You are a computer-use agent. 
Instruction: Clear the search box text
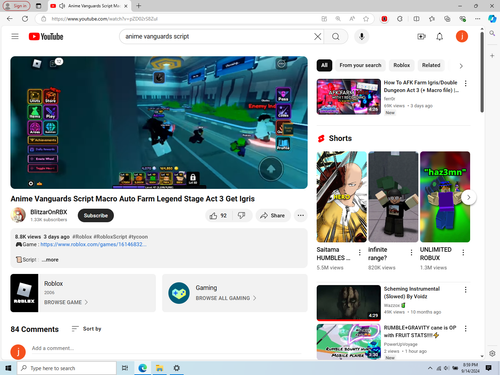pos(318,36)
